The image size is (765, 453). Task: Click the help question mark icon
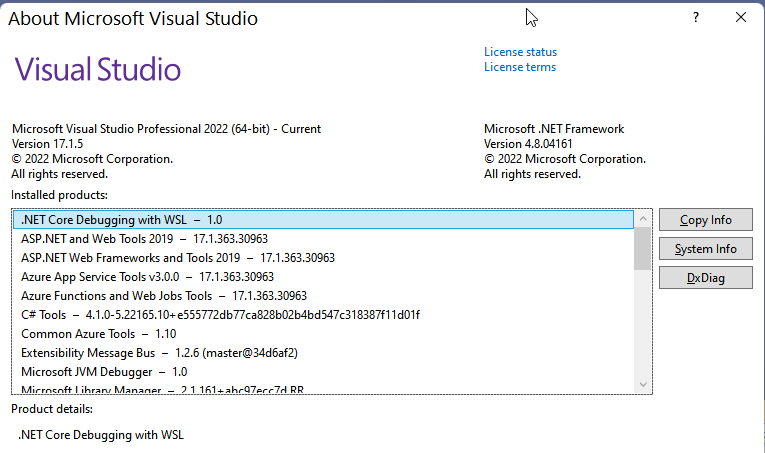pyautogui.click(x=696, y=18)
